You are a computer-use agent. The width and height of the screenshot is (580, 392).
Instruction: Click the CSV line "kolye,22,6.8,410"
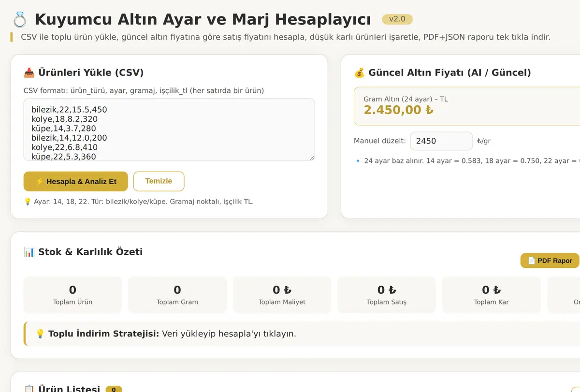64,147
